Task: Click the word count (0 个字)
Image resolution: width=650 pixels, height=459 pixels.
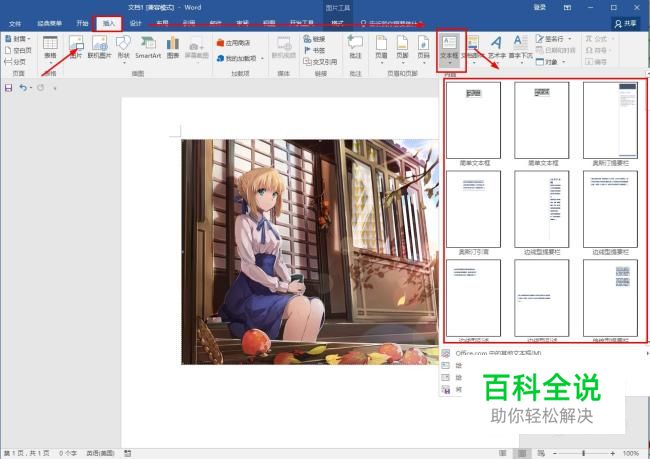Action: click(68, 453)
